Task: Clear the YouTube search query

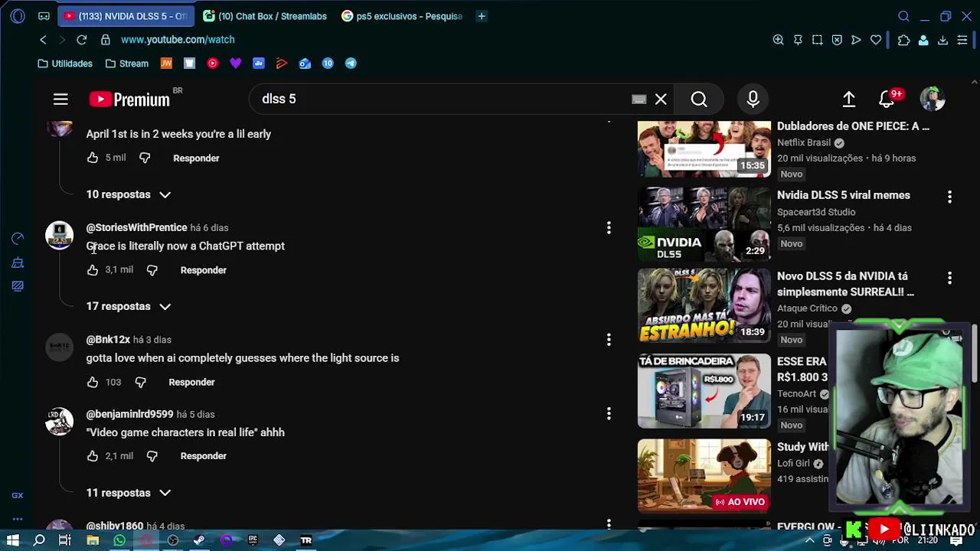Action: click(661, 99)
